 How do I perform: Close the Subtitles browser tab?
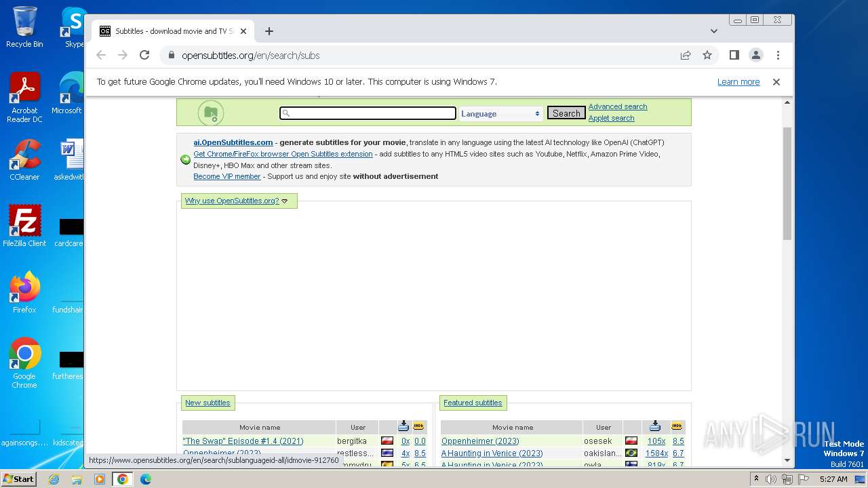tap(243, 31)
